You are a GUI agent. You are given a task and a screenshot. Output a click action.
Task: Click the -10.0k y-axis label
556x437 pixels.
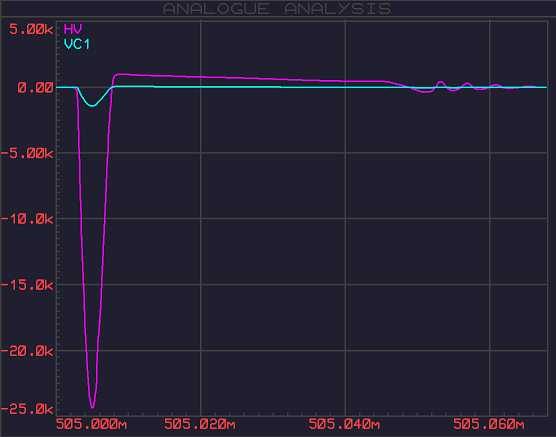point(27,219)
